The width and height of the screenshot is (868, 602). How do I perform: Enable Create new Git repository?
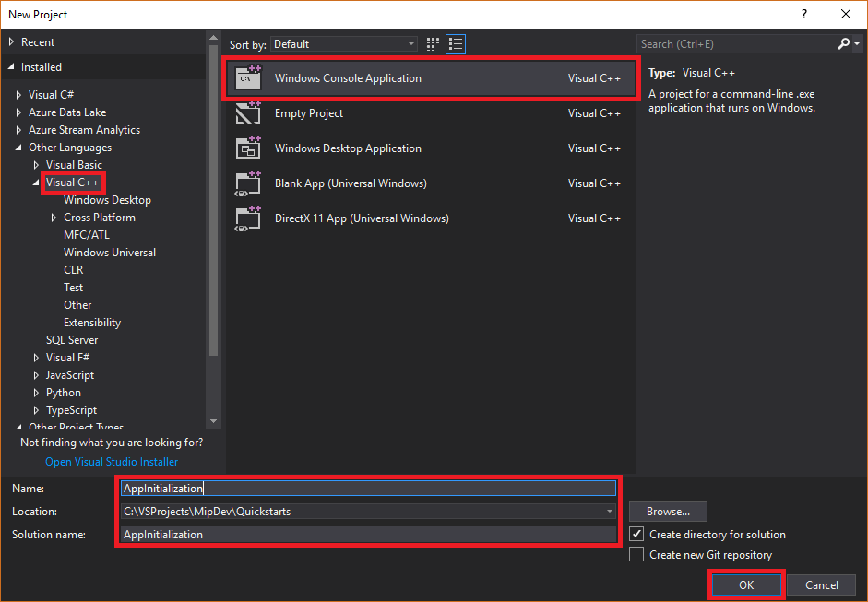(x=636, y=554)
